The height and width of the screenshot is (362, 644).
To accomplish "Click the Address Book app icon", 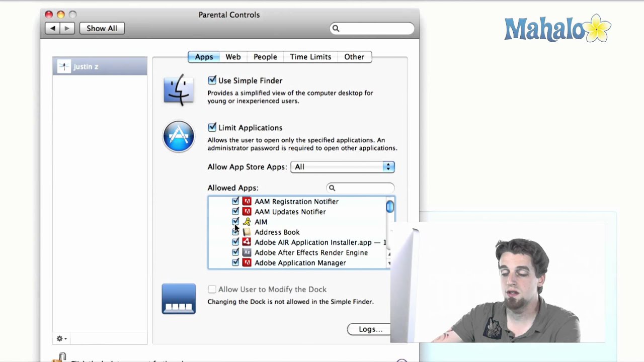I will (x=247, y=232).
